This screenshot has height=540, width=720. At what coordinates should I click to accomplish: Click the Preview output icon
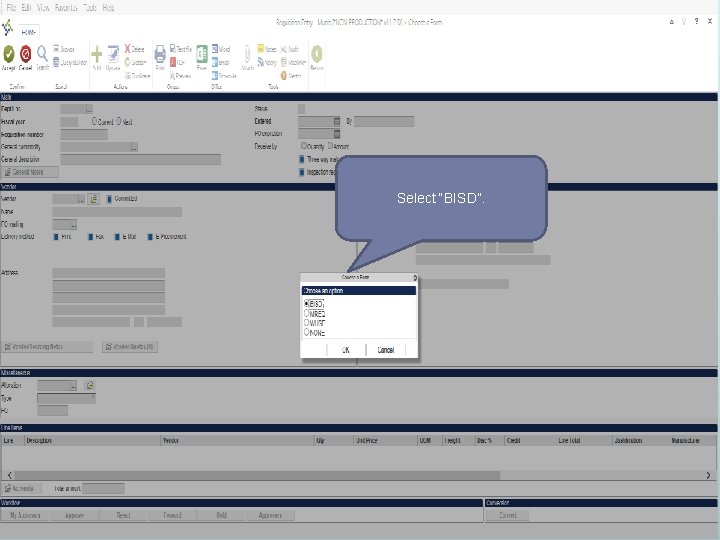point(173,75)
